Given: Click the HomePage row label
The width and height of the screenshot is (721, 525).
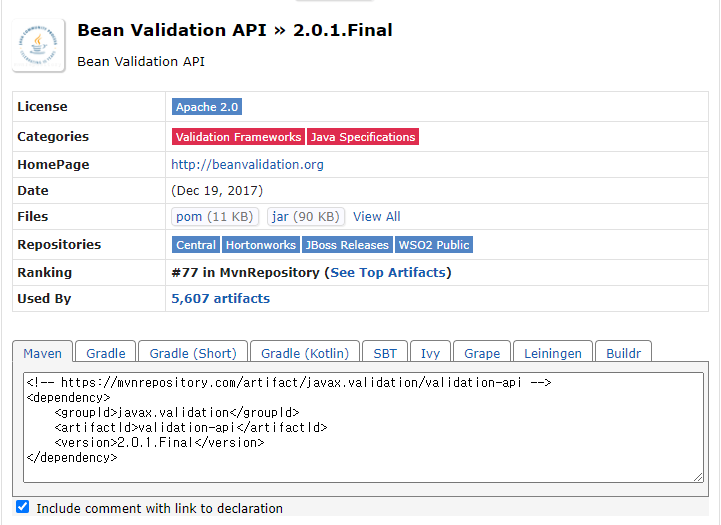Looking at the screenshot, I should [53, 165].
